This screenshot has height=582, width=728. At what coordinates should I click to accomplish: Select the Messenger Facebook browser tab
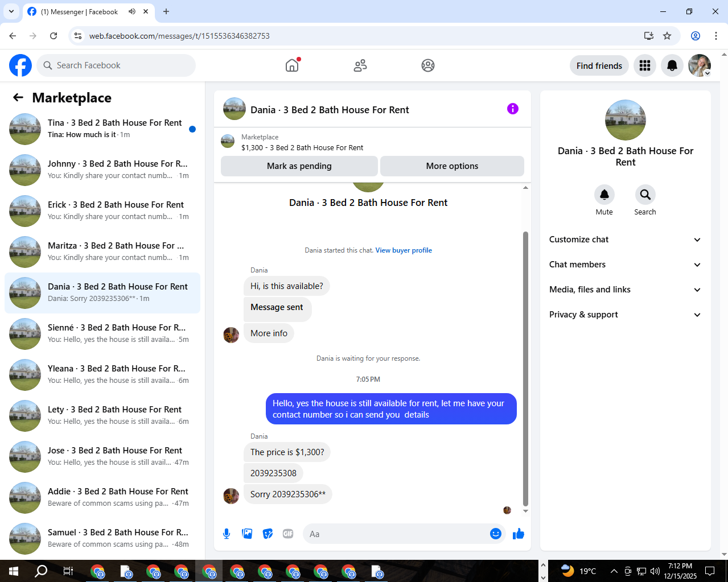[80, 11]
